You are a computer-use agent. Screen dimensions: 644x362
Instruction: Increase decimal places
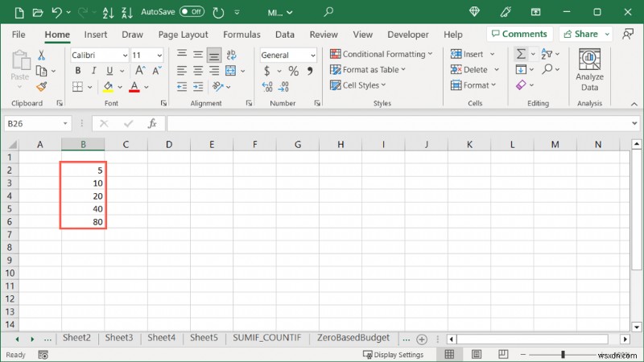pos(267,87)
